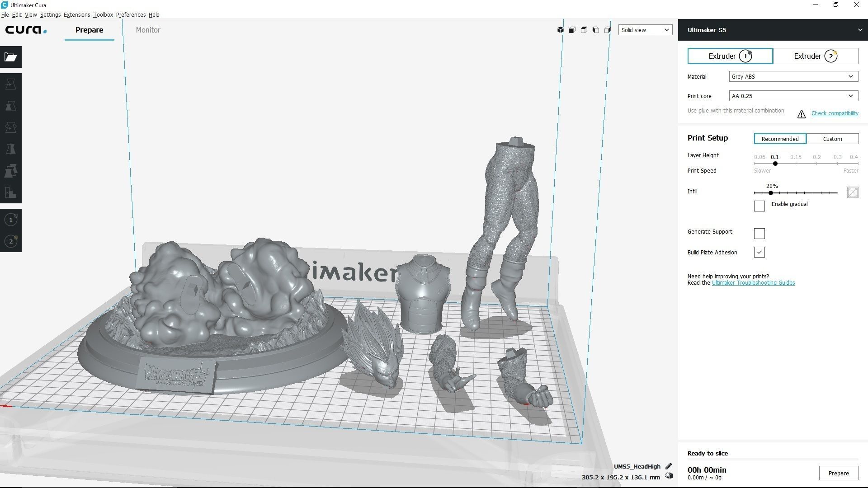Open the Help menu
The height and width of the screenshot is (488, 868).
tap(154, 15)
